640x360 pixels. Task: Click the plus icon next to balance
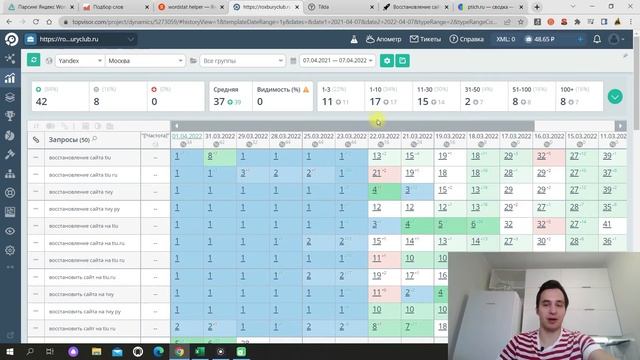click(x=580, y=39)
